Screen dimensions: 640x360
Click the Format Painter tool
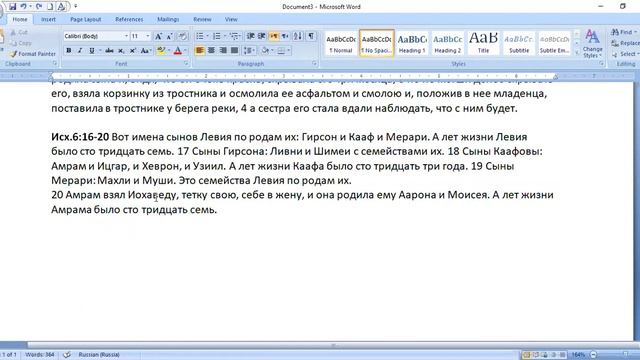(33, 53)
